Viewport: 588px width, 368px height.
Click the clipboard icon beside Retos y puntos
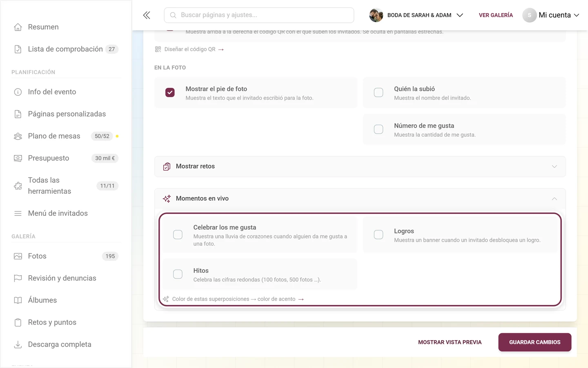(18, 323)
